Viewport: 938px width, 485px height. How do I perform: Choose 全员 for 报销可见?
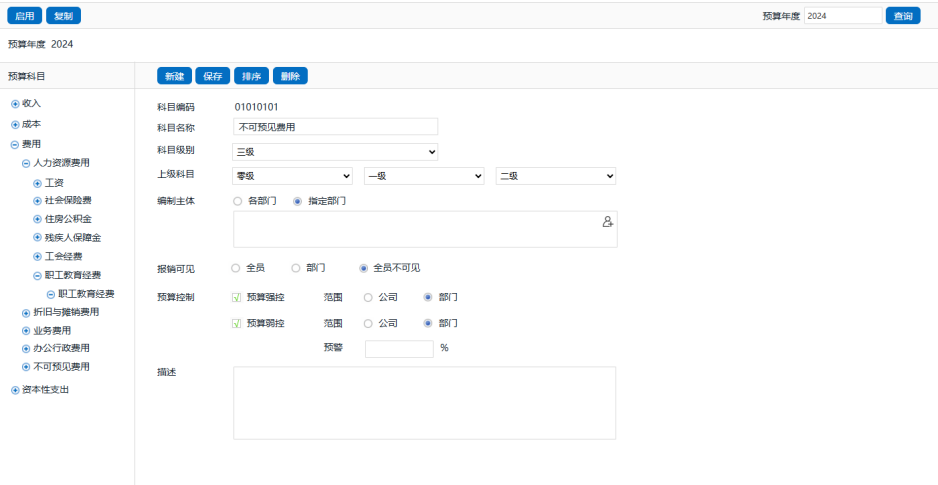[236, 268]
